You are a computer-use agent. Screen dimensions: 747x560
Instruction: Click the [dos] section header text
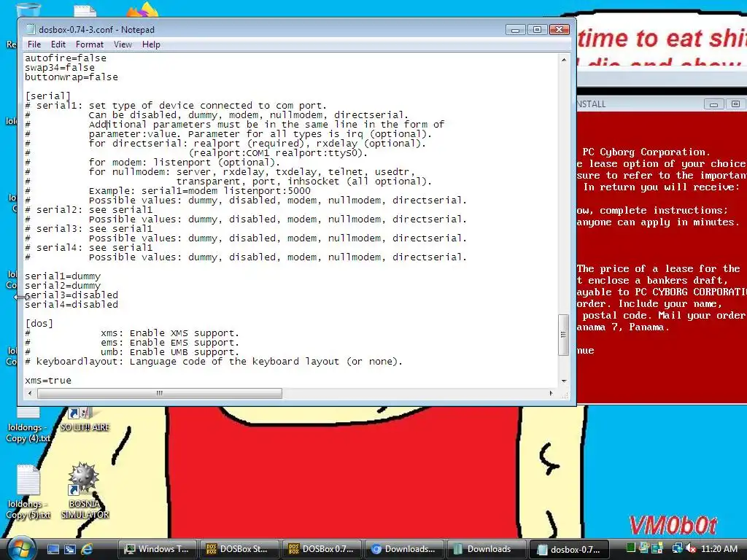tap(39, 323)
